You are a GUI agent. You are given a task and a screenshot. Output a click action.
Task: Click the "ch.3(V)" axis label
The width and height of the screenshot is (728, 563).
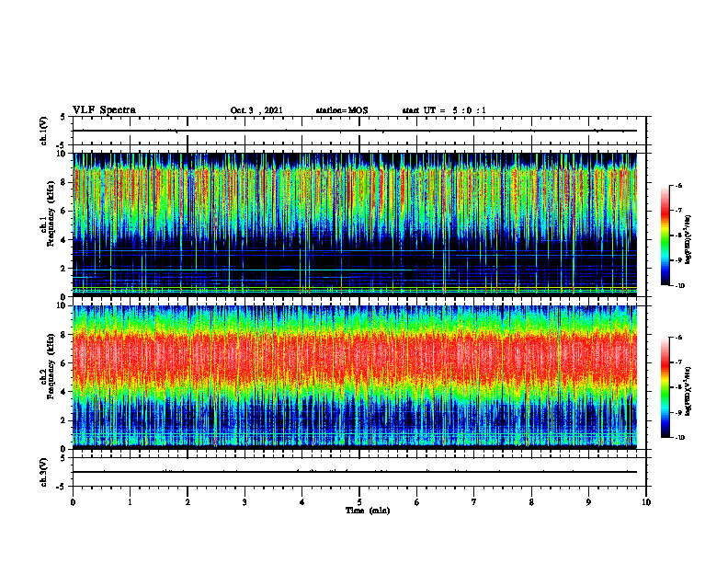click(44, 472)
